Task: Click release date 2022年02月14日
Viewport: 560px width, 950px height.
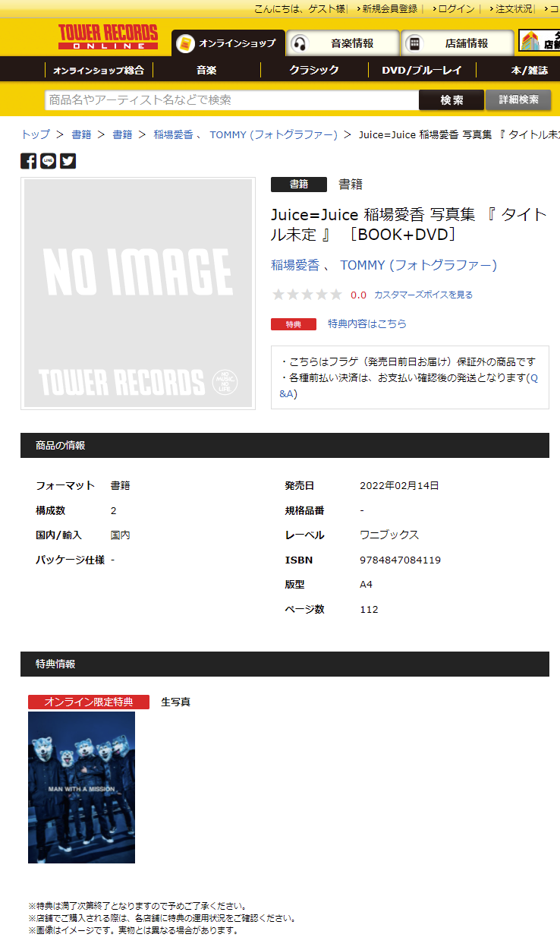Action: (399, 486)
